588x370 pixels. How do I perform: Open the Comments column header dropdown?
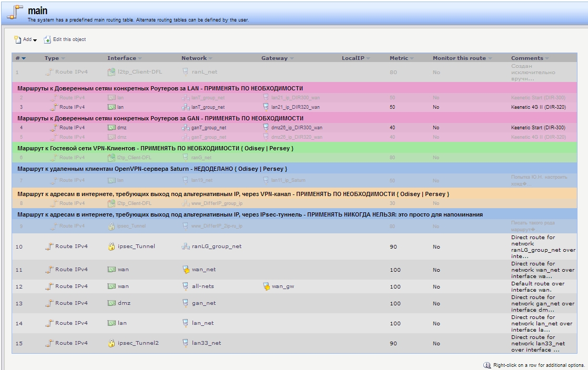coord(546,58)
